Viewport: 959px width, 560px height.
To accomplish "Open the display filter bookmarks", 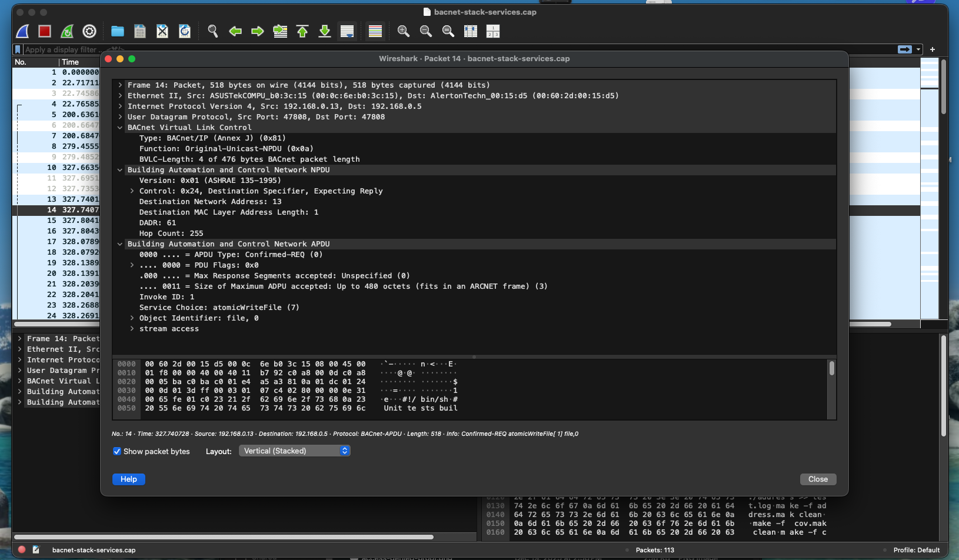I will coord(16,49).
